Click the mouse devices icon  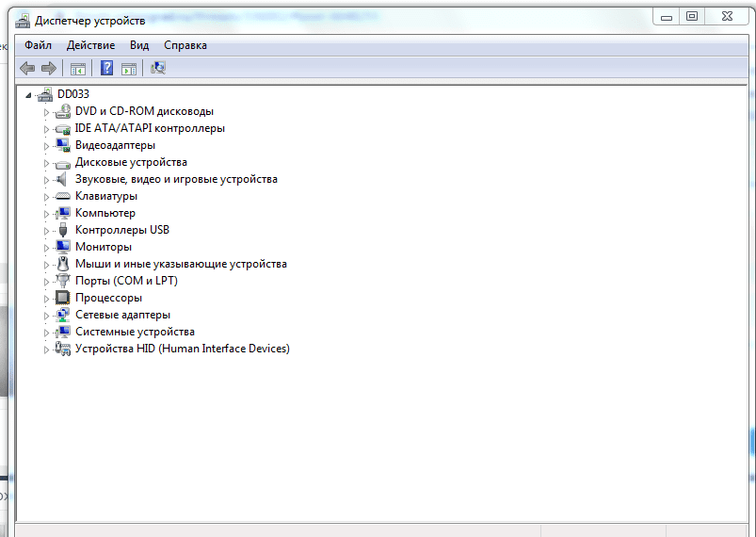coord(63,264)
